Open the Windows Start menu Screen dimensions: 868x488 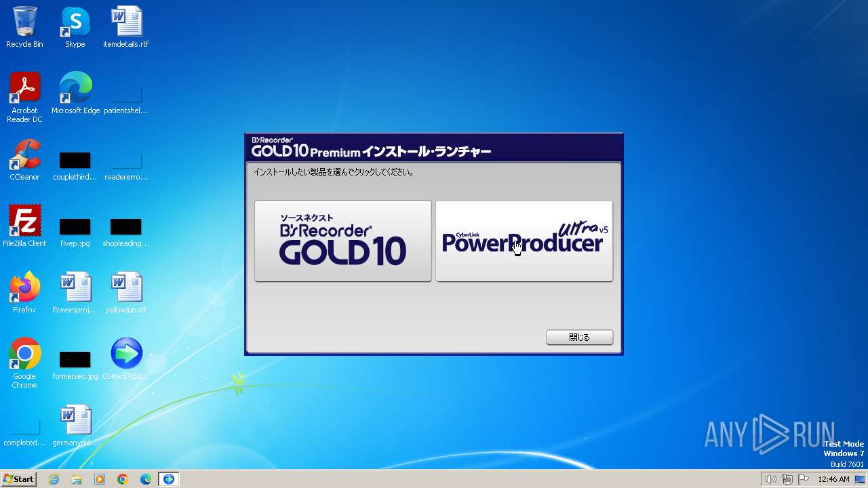point(18,479)
